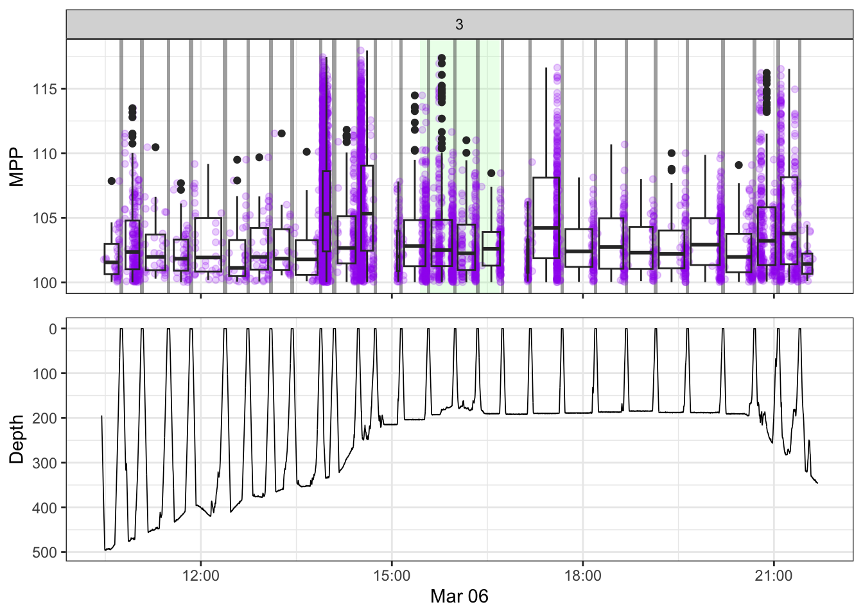Screen dimensions: 863x616
Task: Select the 18:00 time tick label
Action: click(582, 576)
